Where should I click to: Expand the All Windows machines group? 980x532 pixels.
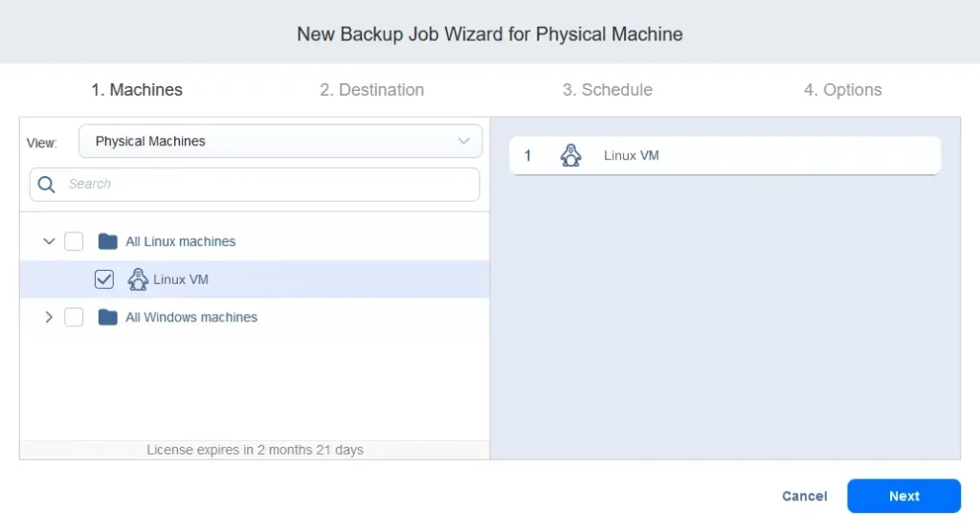49,317
